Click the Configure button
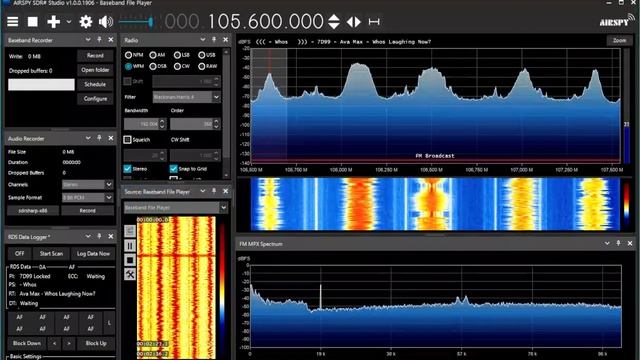This screenshot has width=640, height=360. (x=95, y=99)
